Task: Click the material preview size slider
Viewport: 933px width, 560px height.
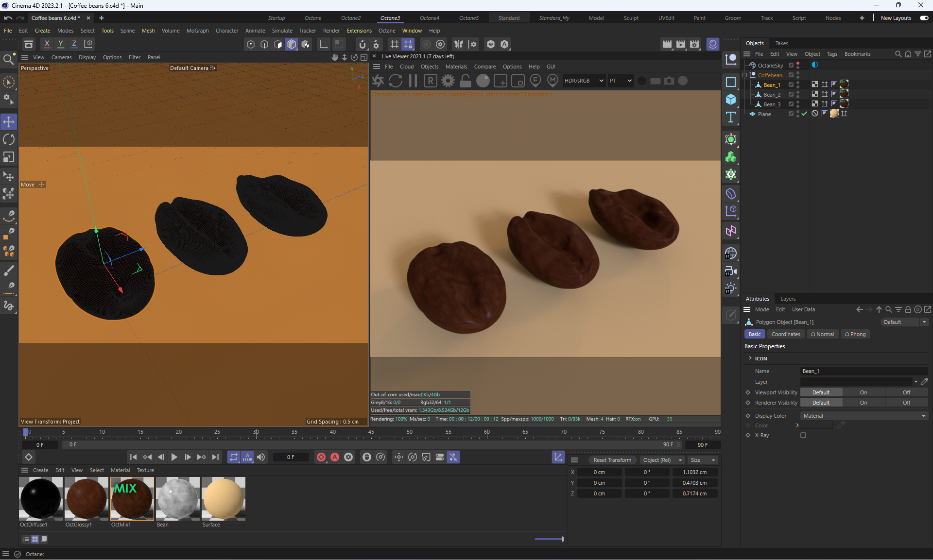Action: click(x=549, y=539)
